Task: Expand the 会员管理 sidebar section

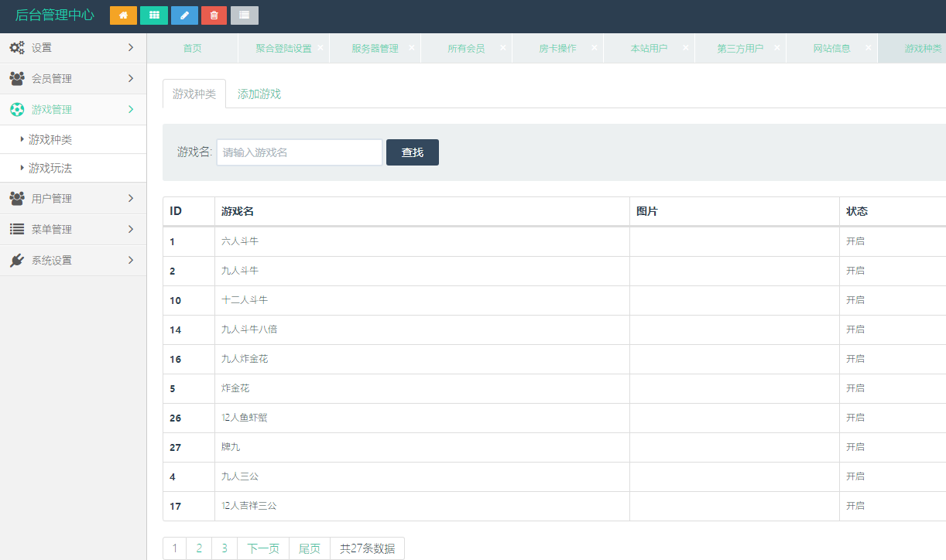Action: [73, 79]
